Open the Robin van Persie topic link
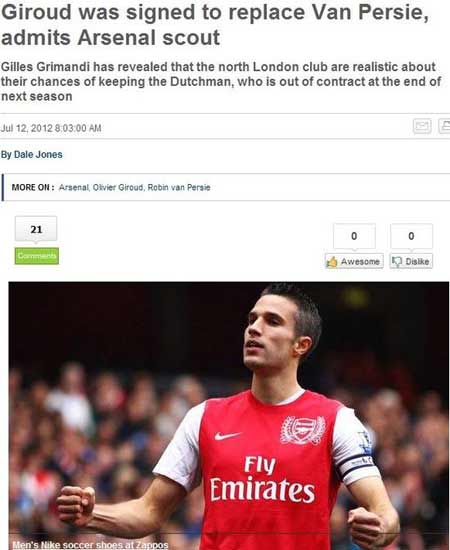The height and width of the screenshot is (550, 450). (x=179, y=187)
